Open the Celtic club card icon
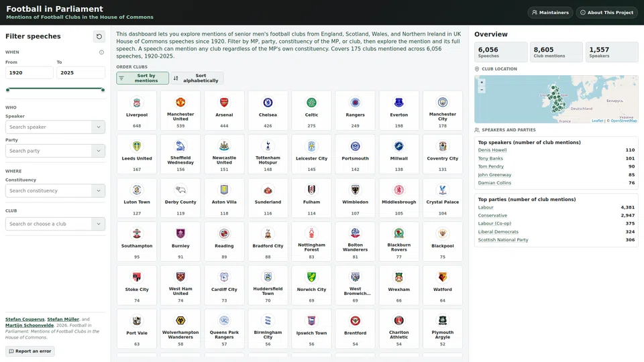 coord(311,102)
